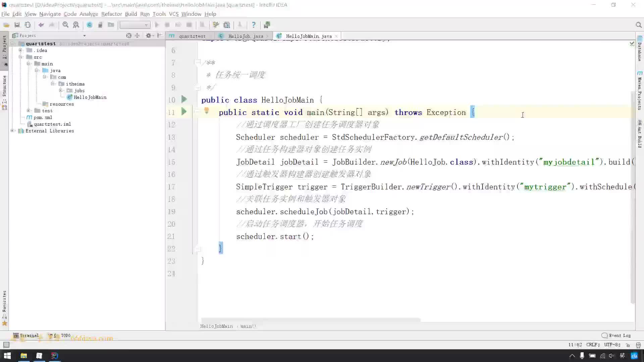Open the Refactor menu

[x=111, y=14]
